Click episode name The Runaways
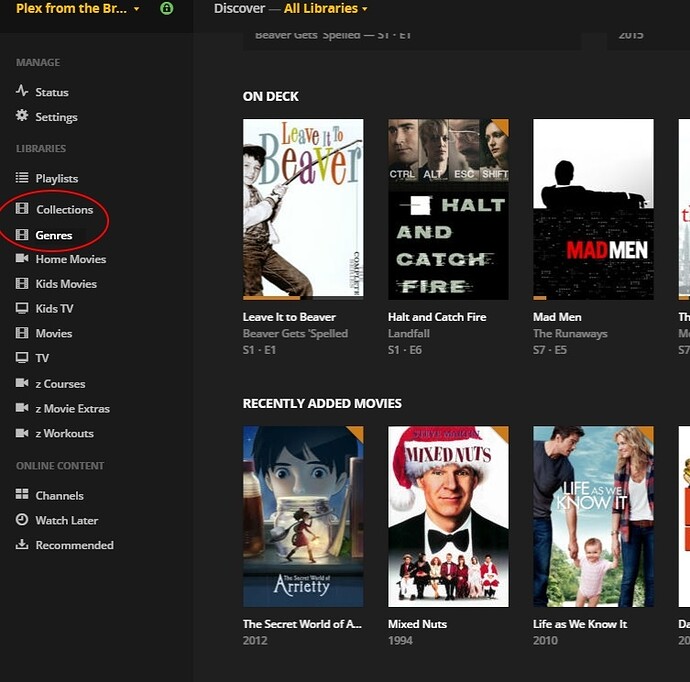 (570, 334)
